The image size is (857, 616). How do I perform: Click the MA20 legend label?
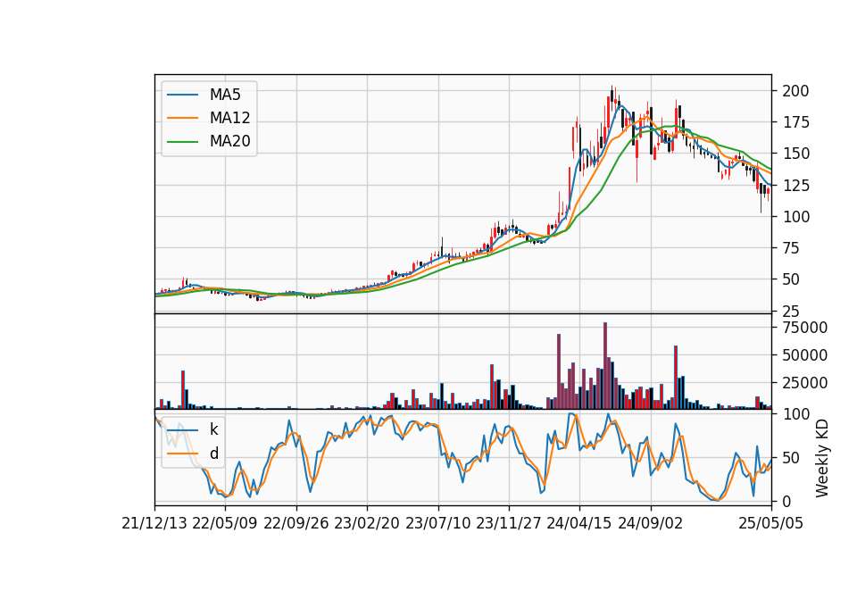coord(229,141)
